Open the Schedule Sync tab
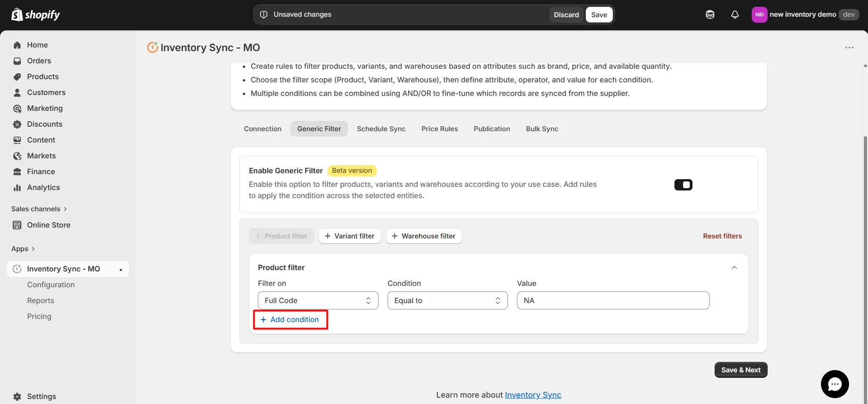Viewport: 868px width, 404px height. tap(381, 129)
